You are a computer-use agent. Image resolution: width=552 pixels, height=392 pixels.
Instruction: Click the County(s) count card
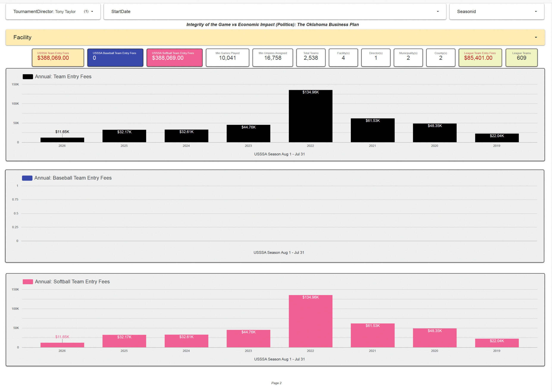441,58
